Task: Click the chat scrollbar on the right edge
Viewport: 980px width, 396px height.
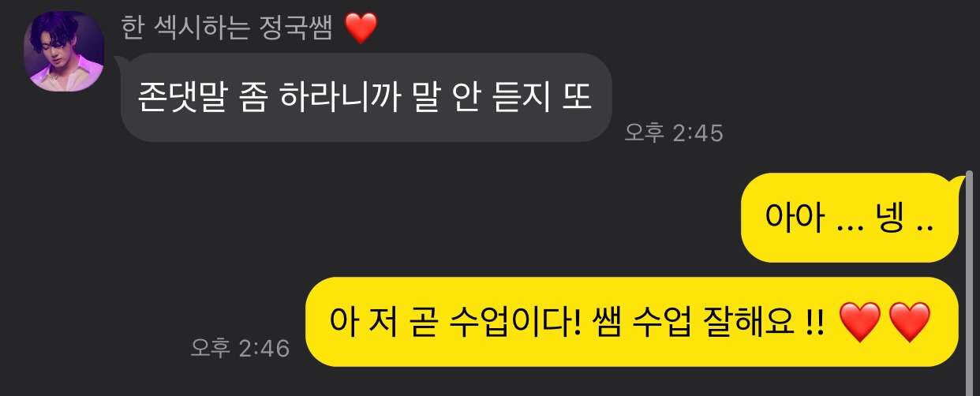Action: pyautogui.click(x=970, y=276)
